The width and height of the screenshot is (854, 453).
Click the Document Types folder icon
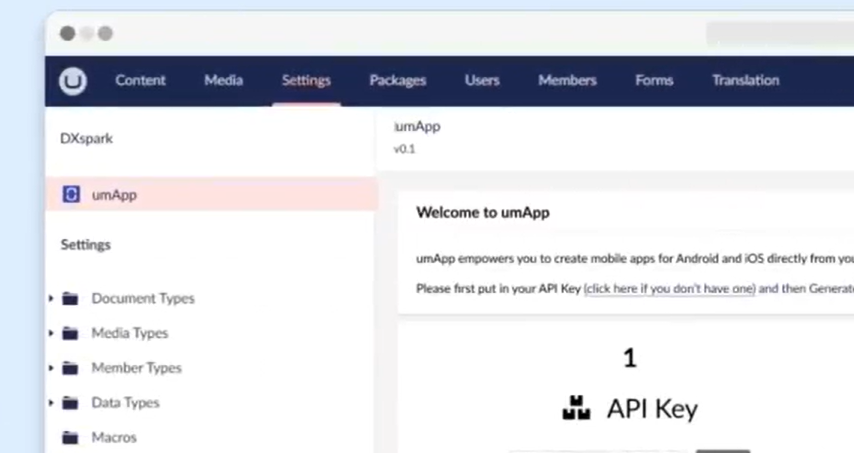tap(70, 298)
